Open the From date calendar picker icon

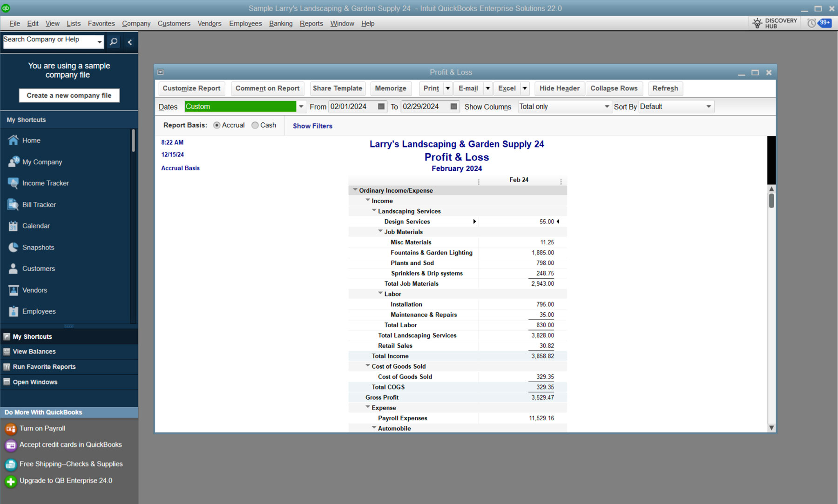pyautogui.click(x=381, y=107)
